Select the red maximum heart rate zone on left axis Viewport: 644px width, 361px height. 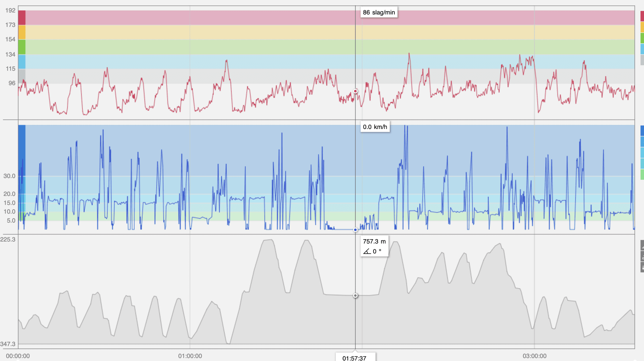pos(22,18)
